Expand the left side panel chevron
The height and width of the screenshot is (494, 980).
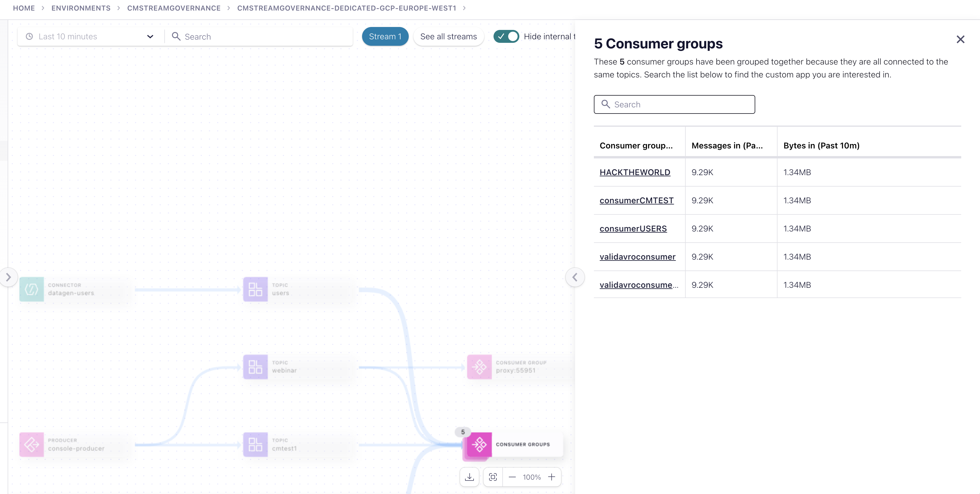point(9,277)
